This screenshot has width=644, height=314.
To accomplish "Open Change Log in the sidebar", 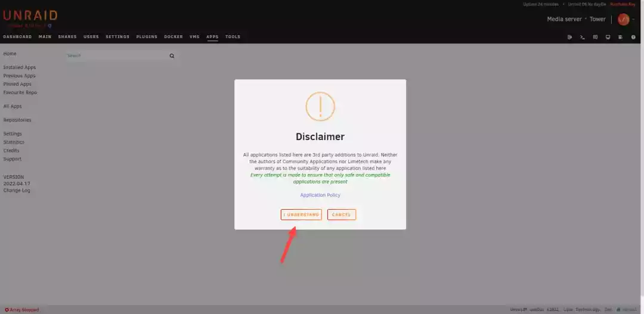I will click(x=17, y=191).
